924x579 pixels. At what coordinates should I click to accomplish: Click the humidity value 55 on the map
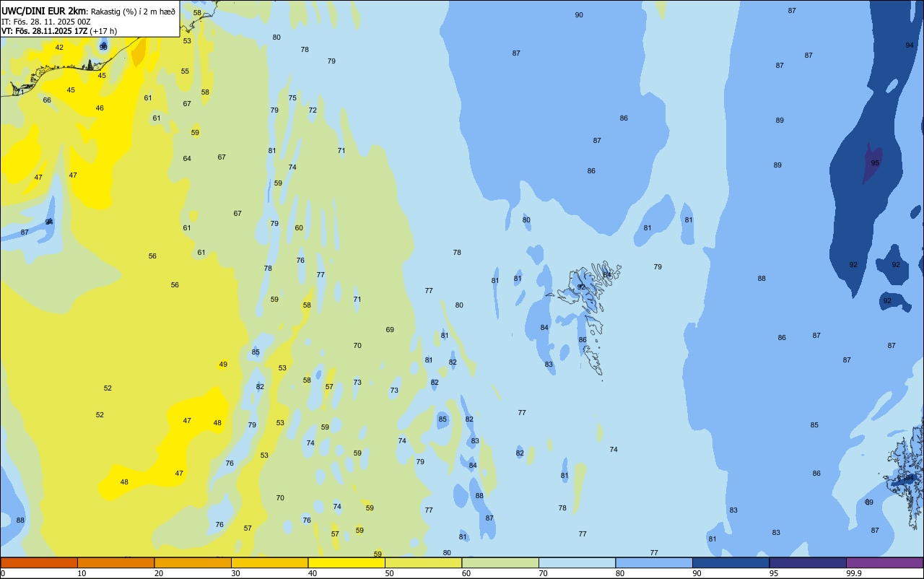click(x=185, y=71)
